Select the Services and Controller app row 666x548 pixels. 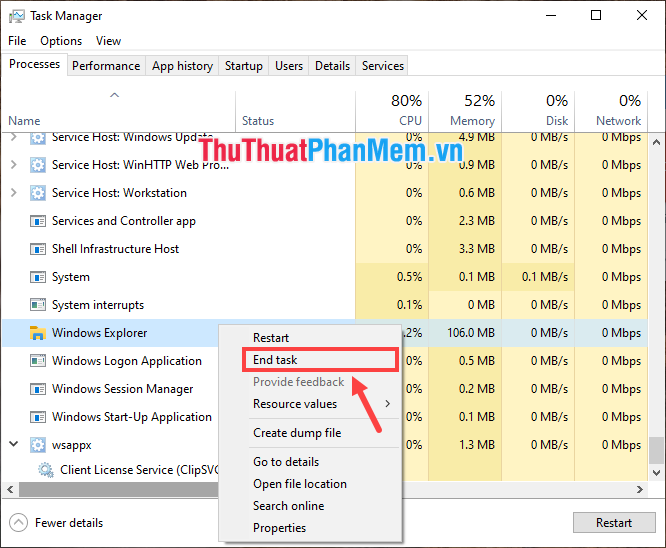tap(325, 221)
